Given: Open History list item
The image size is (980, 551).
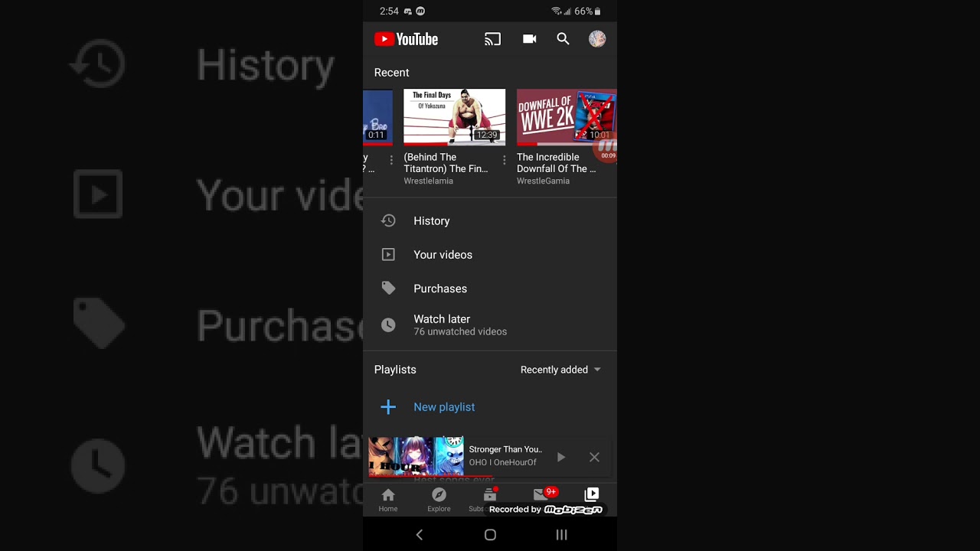Looking at the screenshot, I should click(x=490, y=220).
